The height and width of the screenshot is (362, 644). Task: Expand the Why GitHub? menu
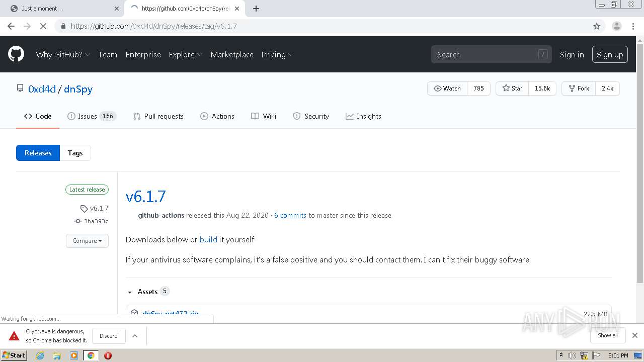[x=63, y=54]
